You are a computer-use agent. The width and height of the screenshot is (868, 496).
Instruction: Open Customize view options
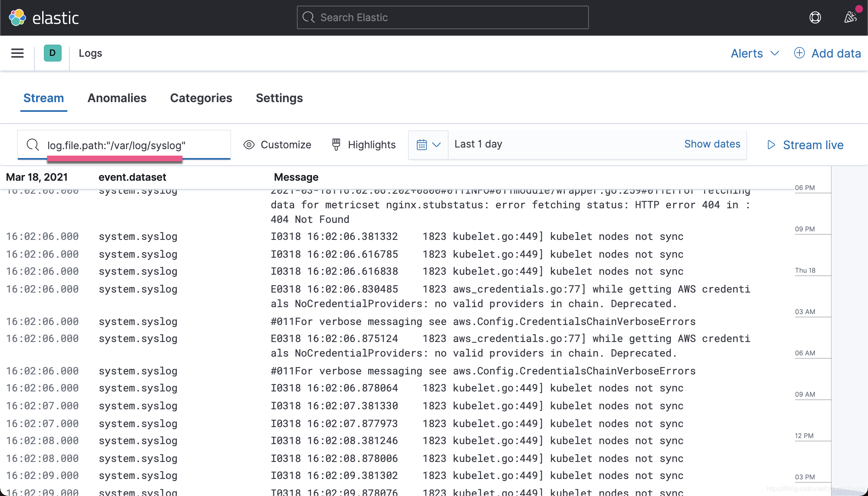277,145
